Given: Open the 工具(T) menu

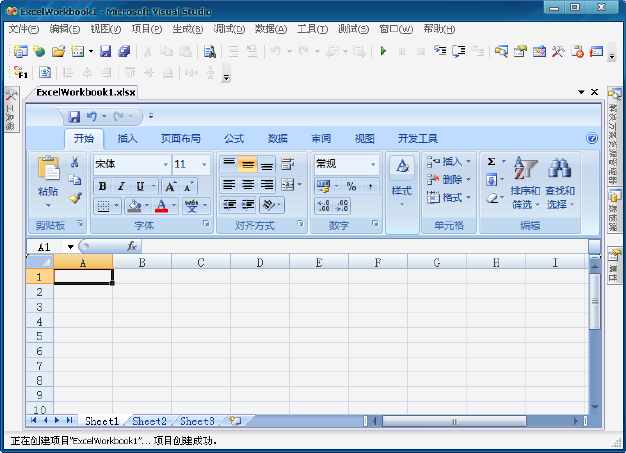Looking at the screenshot, I should 313,29.
